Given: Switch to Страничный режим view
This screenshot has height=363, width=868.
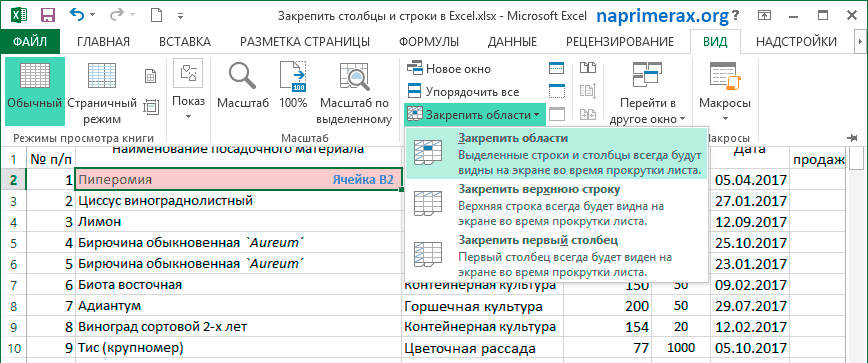Looking at the screenshot, I should [102, 91].
